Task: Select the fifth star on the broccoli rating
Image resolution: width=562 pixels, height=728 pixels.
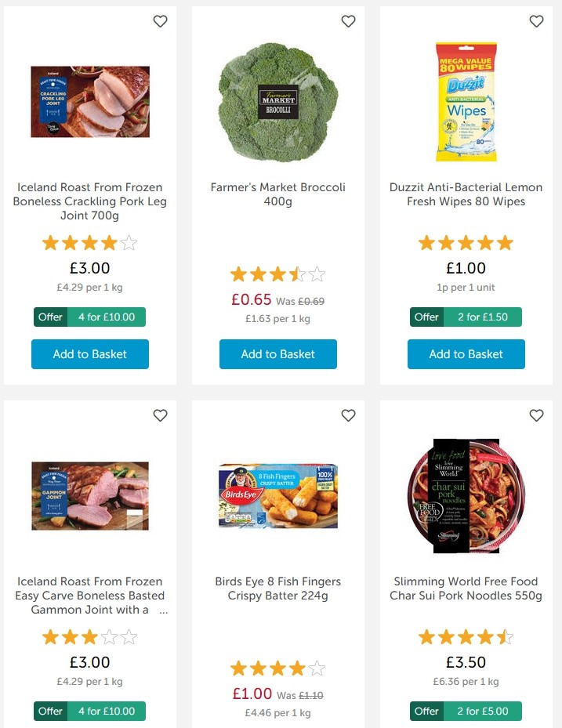Action: point(317,274)
